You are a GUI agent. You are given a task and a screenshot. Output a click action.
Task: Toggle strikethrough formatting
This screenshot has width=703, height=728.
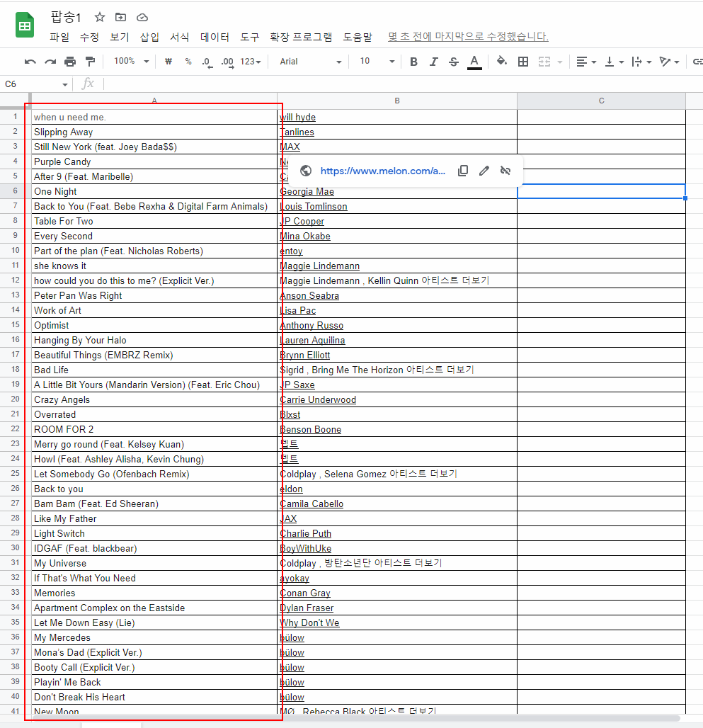click(x=454, y=62)
